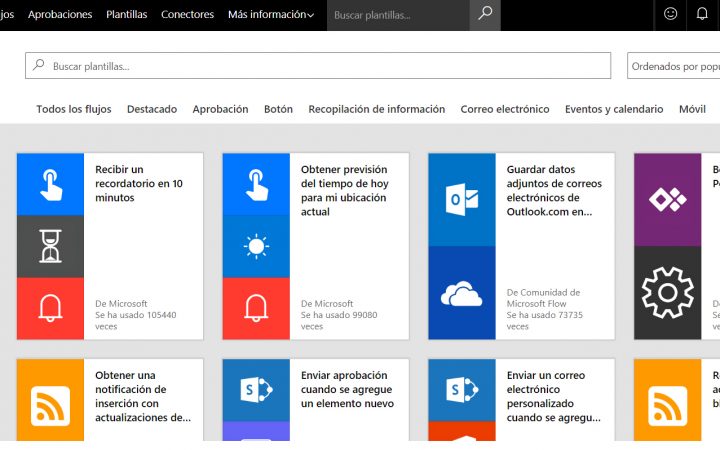The width and height of the screenshot is (720, 450).
Task: Open the 'Ordenados por popularidad' sort dropdown
Action: [674, 66]
